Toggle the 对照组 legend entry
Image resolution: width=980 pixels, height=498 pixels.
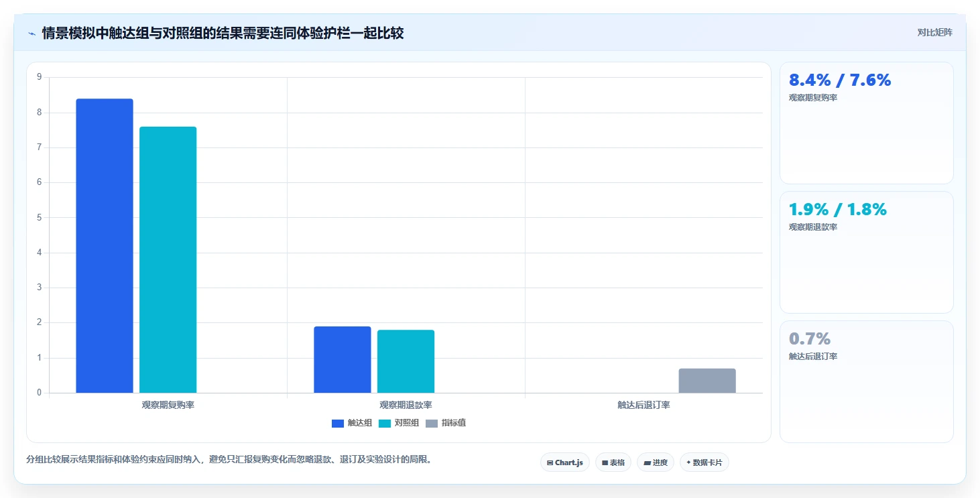[399, 423]
